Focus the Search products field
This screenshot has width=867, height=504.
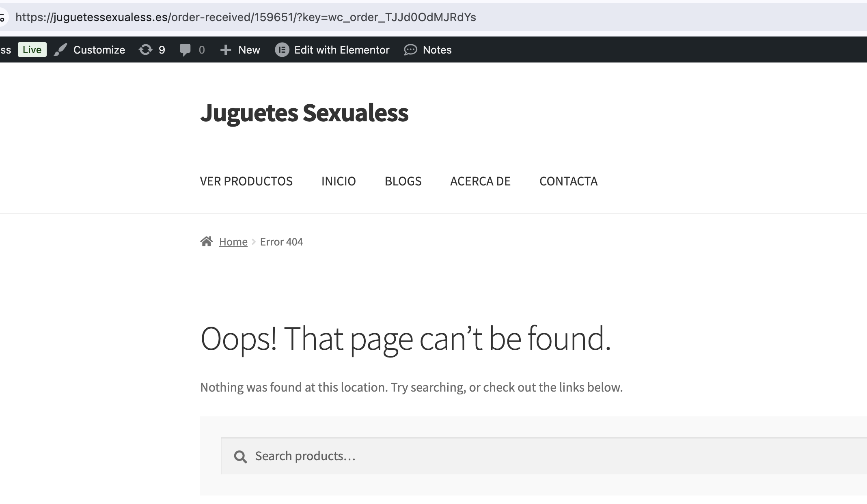coord(528,456)
